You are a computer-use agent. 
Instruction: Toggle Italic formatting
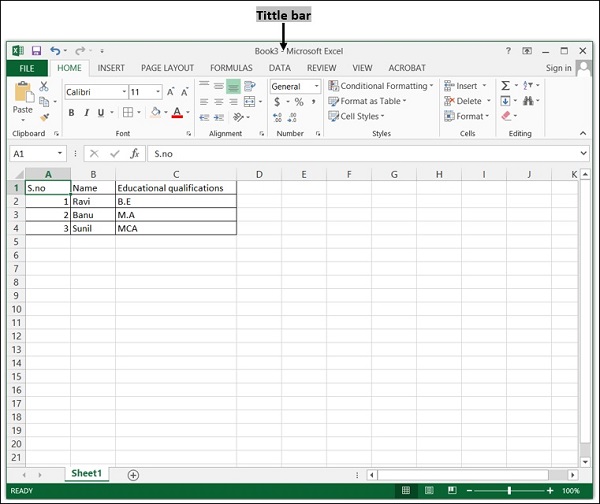tap(86, 113)
